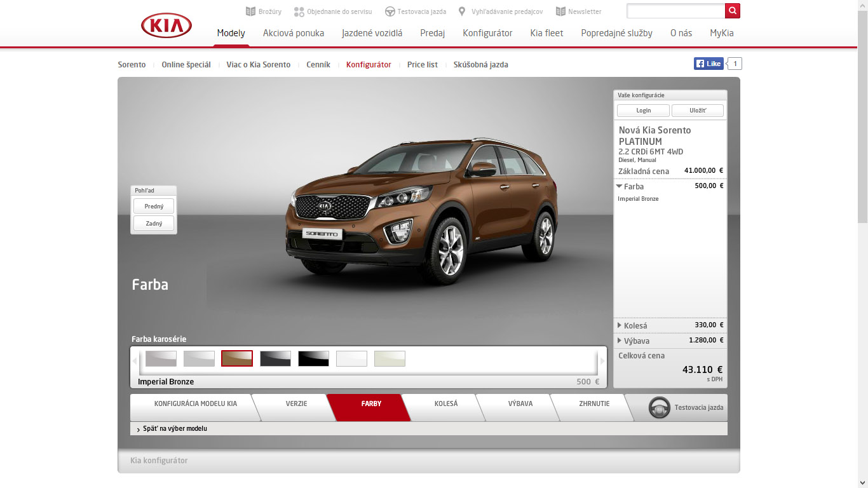Open the Akciová ponuka menu item
This screenshot has height=488, width=868.
click(294, 33)
